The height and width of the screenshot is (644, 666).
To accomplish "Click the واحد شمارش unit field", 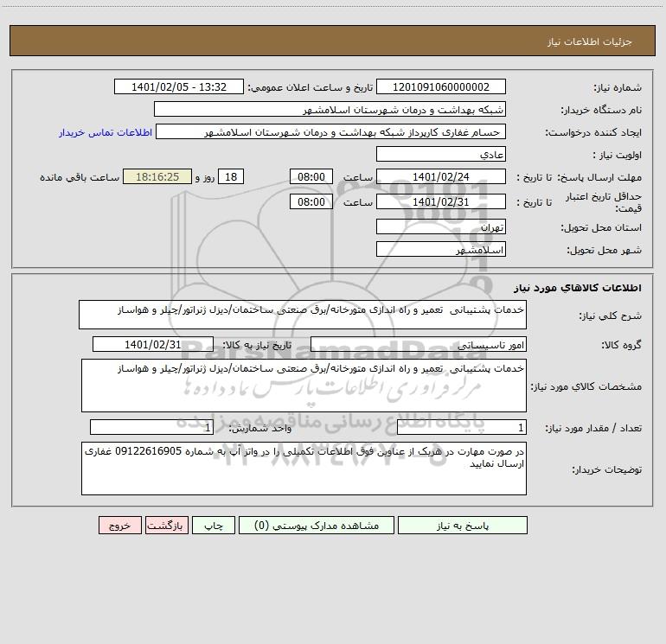I will 151,428.
